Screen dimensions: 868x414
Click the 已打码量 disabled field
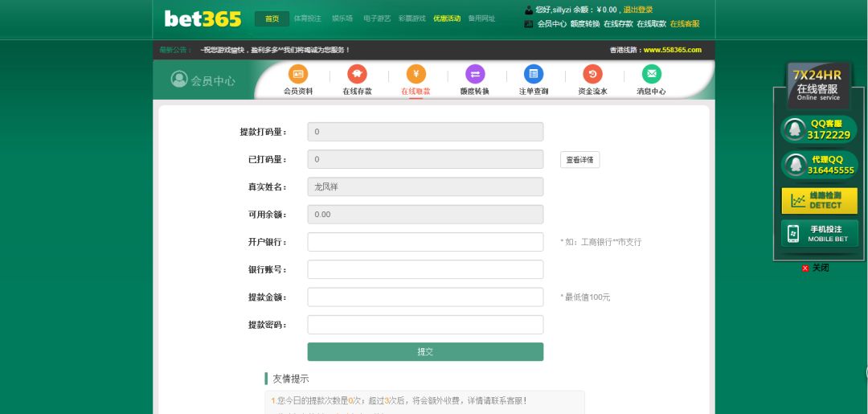[x=425, y=159]
